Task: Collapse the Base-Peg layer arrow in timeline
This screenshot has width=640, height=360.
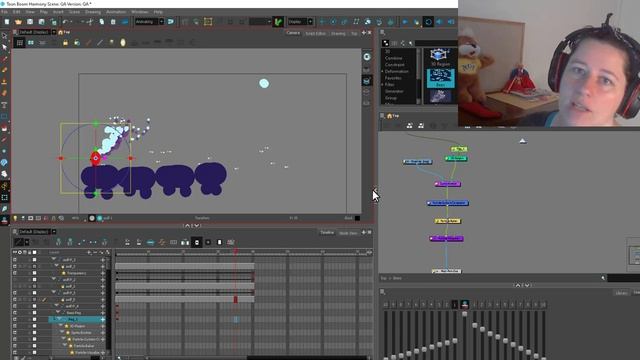Action: point(58,312)
